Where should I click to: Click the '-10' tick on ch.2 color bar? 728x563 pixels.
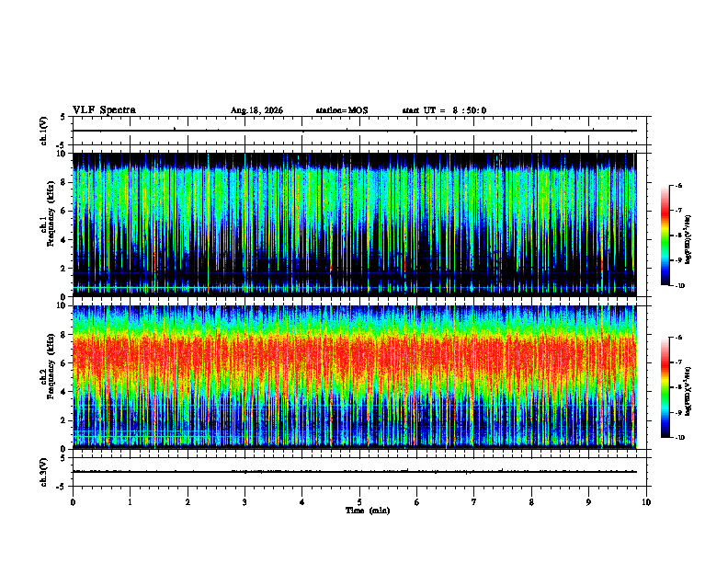679,438
